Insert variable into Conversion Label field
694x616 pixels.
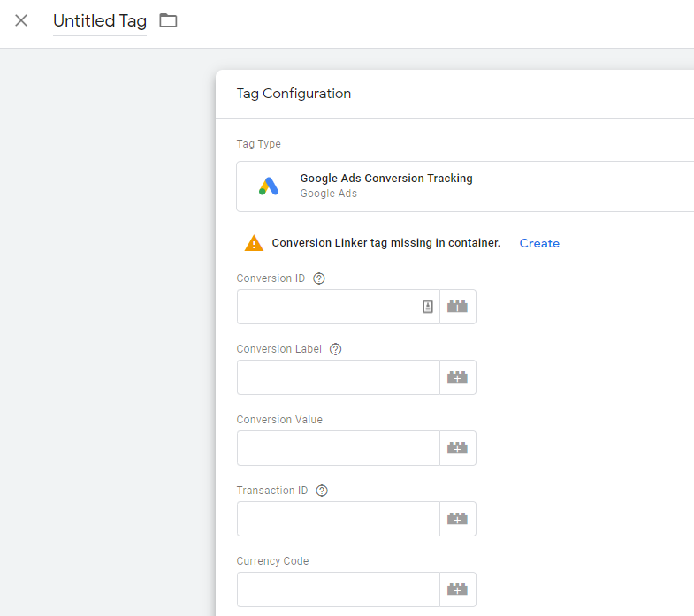coord(458,377)
